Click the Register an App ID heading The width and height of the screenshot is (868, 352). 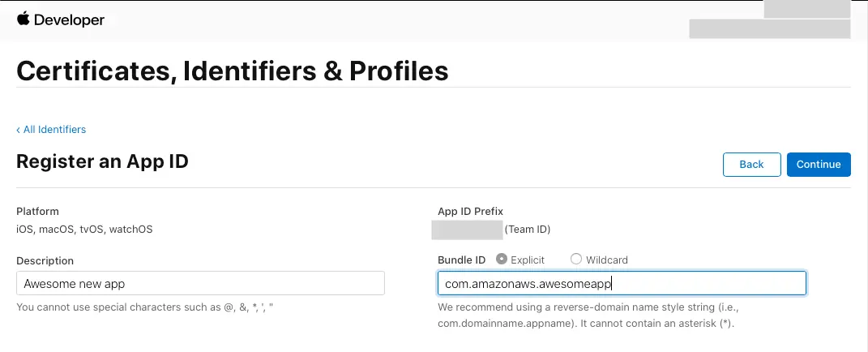click(x=102, y=161)
